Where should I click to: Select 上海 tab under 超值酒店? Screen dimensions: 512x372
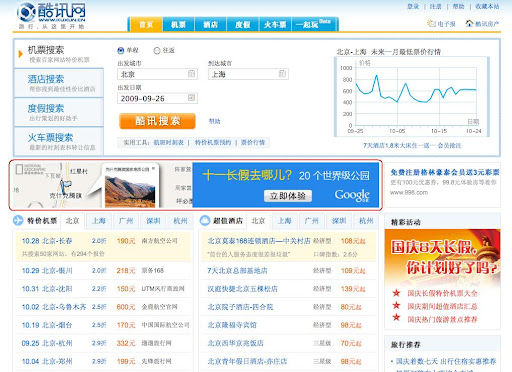tap(285, 221)
